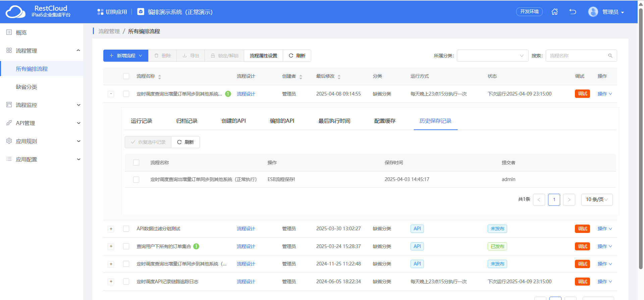Click green badge beside 查询用户下所有的订单集合
Screen dimensions: 644x300
[x=196, y=246]
